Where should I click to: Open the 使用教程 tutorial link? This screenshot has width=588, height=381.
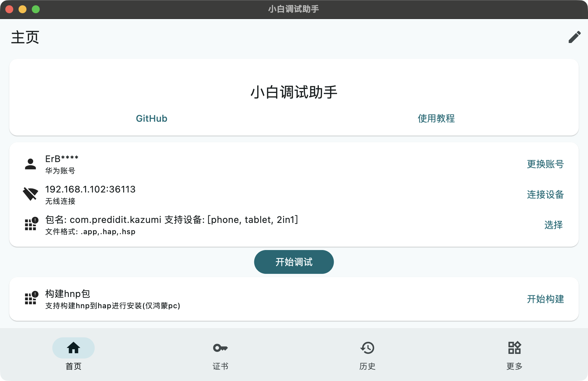click(x=436, y=118)
